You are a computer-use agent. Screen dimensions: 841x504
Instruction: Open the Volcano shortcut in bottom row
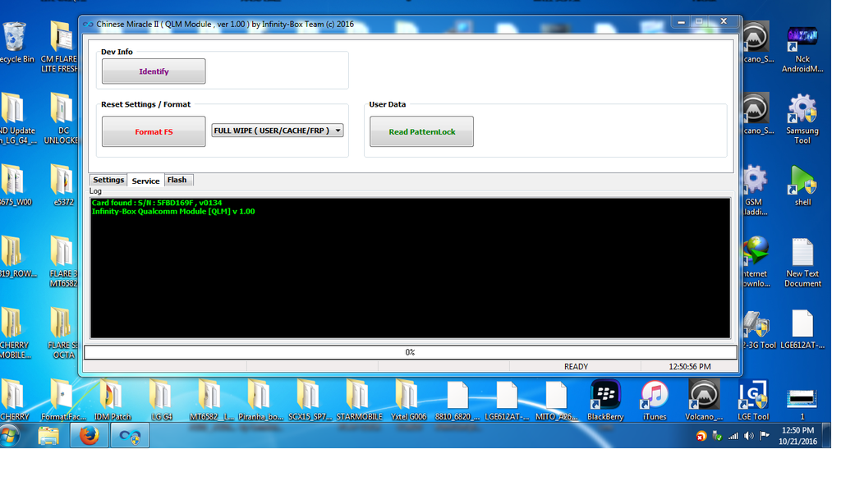tap(704, 400)
